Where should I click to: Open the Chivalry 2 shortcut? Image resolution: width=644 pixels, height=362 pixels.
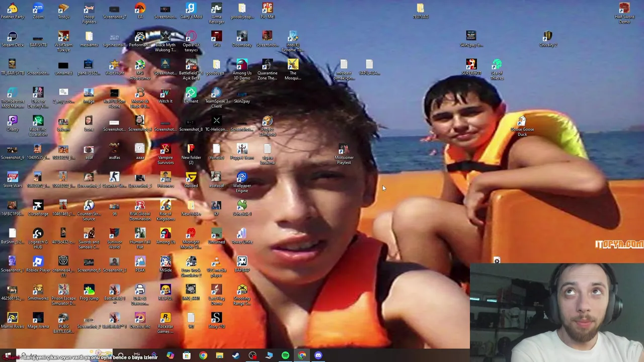click(548, 39)
